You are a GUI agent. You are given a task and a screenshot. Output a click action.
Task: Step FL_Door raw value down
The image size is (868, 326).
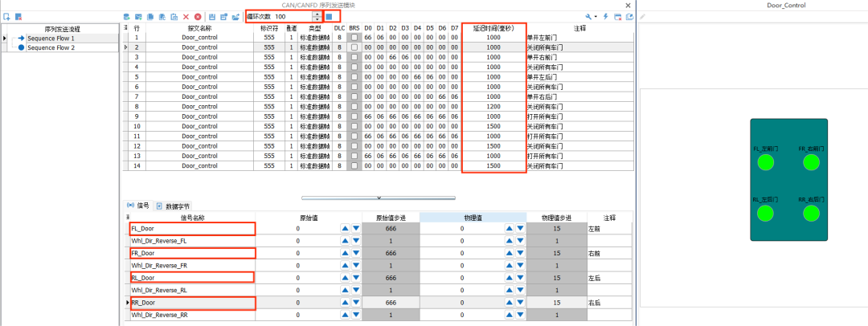[356, 228]
